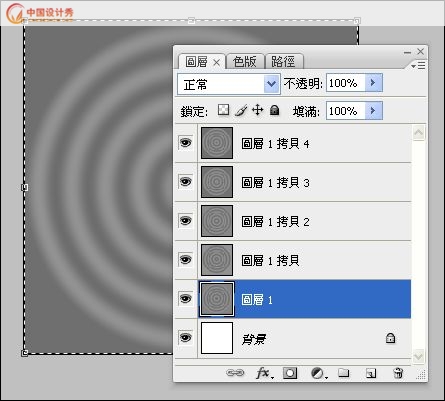Open the 填滿 fill slider arrow
445x401 pixels.
pyautogui.click(x=374, y=110)
